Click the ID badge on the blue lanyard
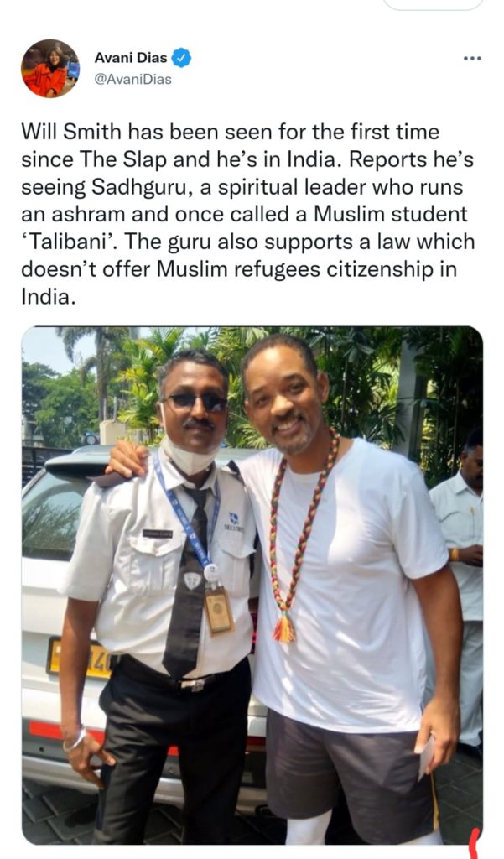Viewport: 504px width, 859px height. 219,610
